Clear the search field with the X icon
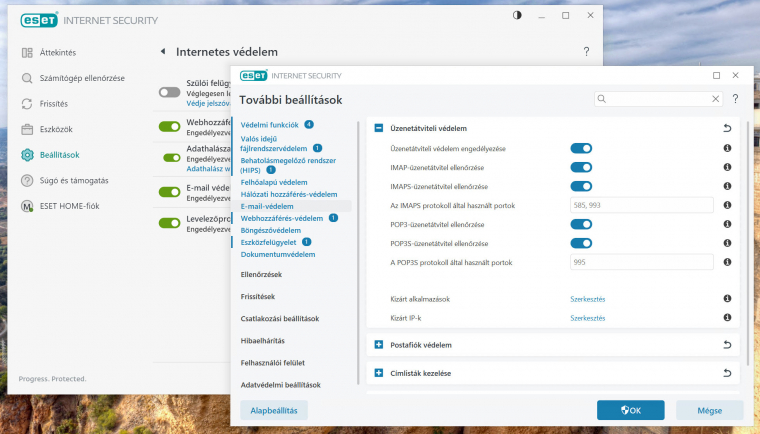Image resolution: width=760 pixels, height=434 pixels. pos(715,99)
